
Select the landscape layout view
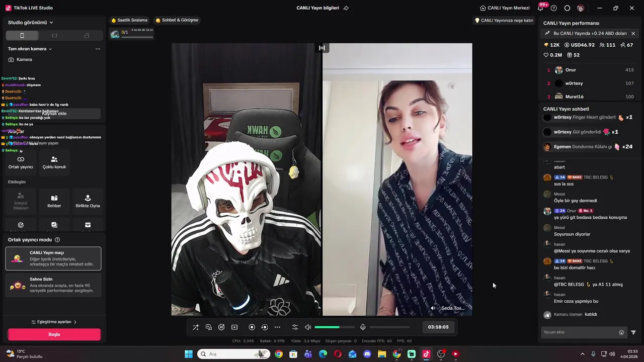pyautogui.click(x=54, y=36)
